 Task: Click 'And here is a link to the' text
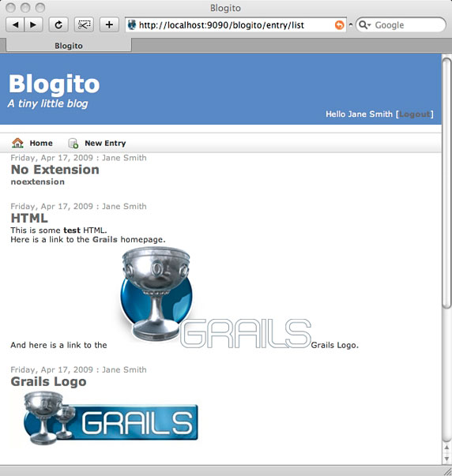click(58, 345)
